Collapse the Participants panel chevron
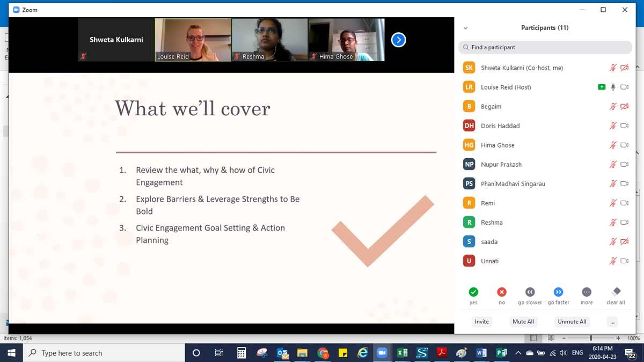Viewport: 644px width, 362px height. [x=465, y=28]
